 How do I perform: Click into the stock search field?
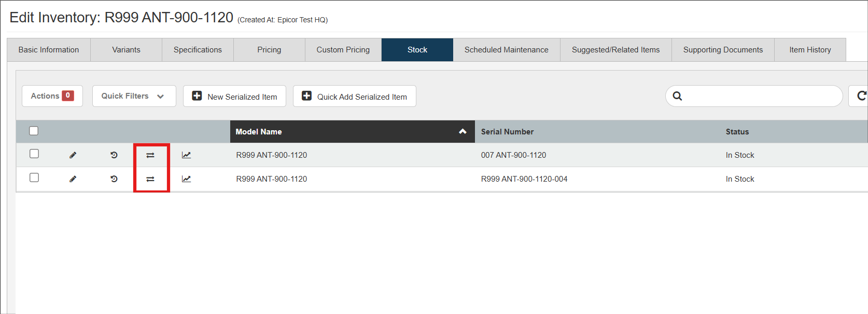coord(760,96)
